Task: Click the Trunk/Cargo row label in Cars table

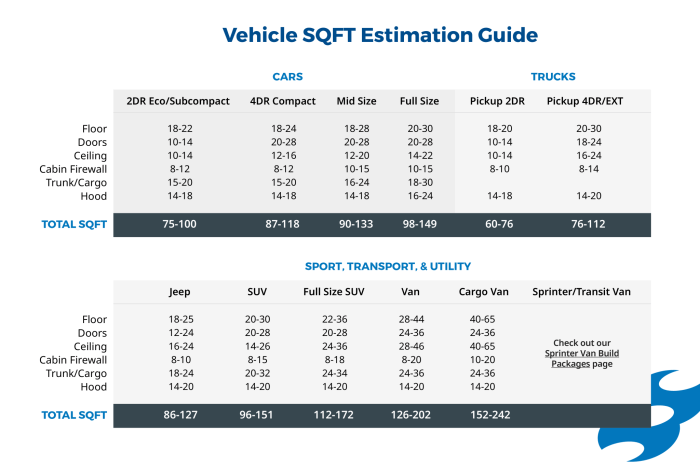Action: [76, 183]
